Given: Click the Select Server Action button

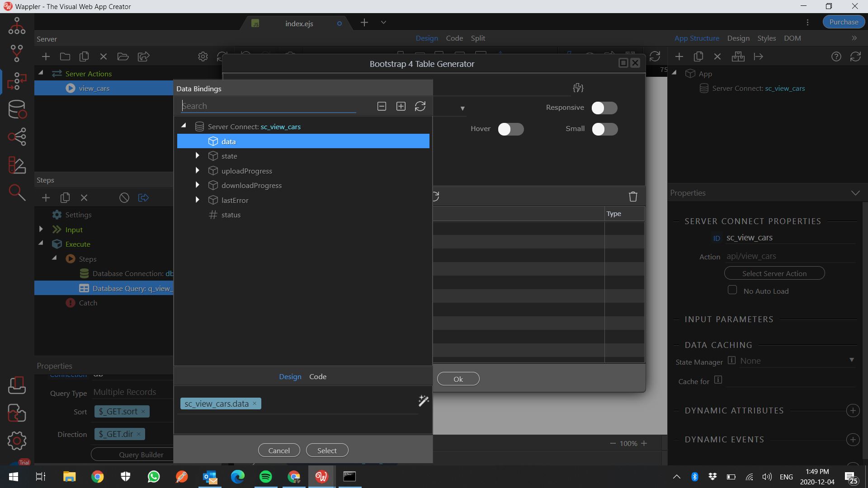Looking at the screenshot, I should (x=774, y=273).
